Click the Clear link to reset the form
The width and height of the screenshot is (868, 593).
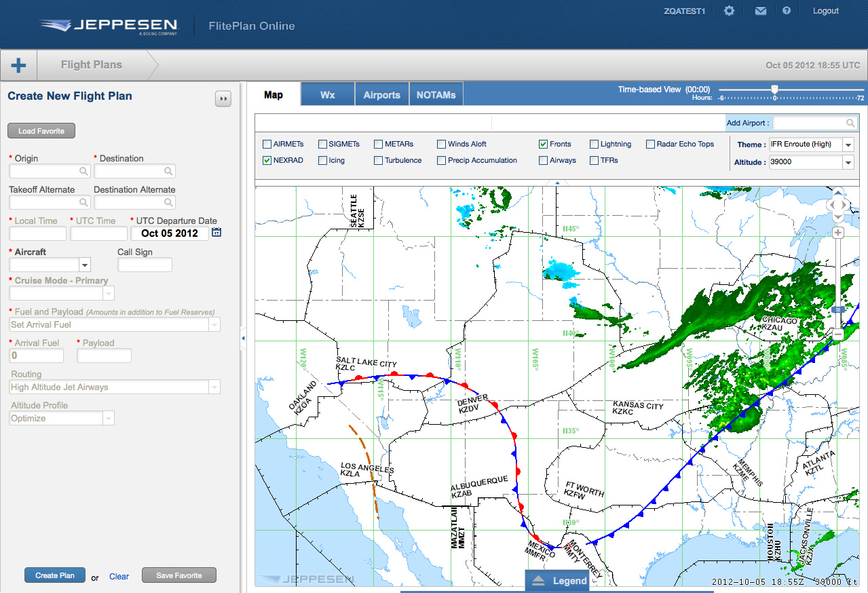119,576
